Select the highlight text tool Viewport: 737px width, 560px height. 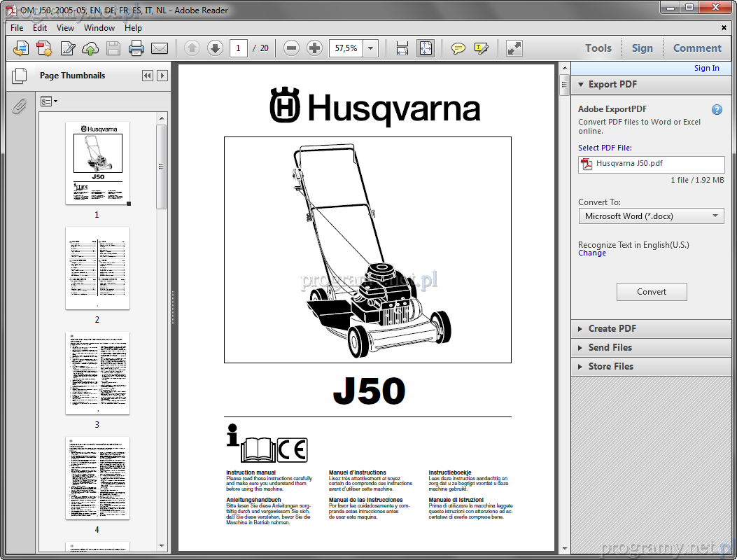click(x=481, y=48)
